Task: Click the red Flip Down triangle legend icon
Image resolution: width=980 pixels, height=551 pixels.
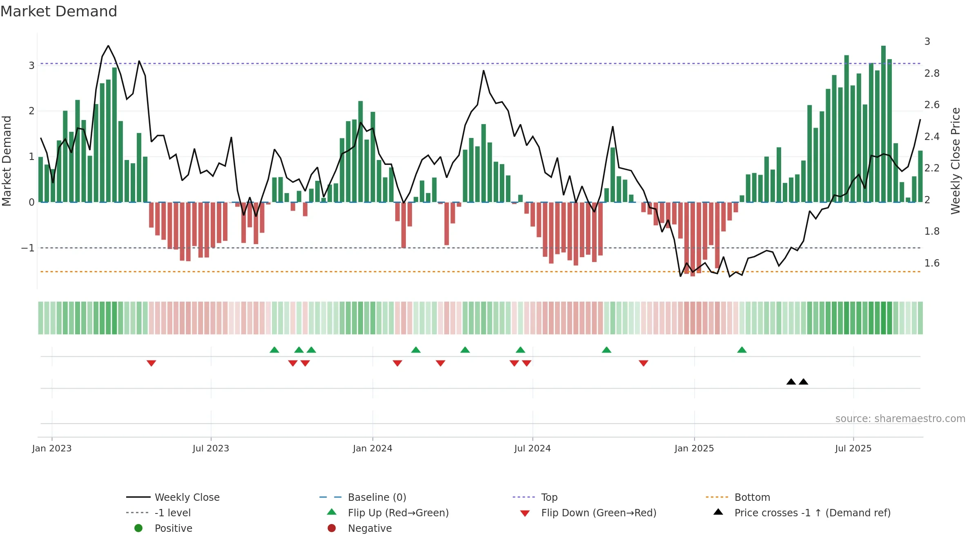Action: (525, 513)
